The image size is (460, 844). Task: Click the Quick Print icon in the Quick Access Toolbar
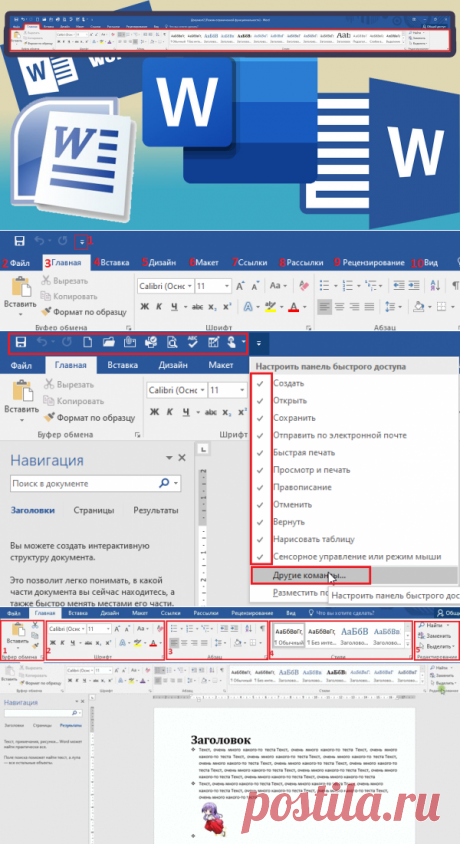pos(151,342)
